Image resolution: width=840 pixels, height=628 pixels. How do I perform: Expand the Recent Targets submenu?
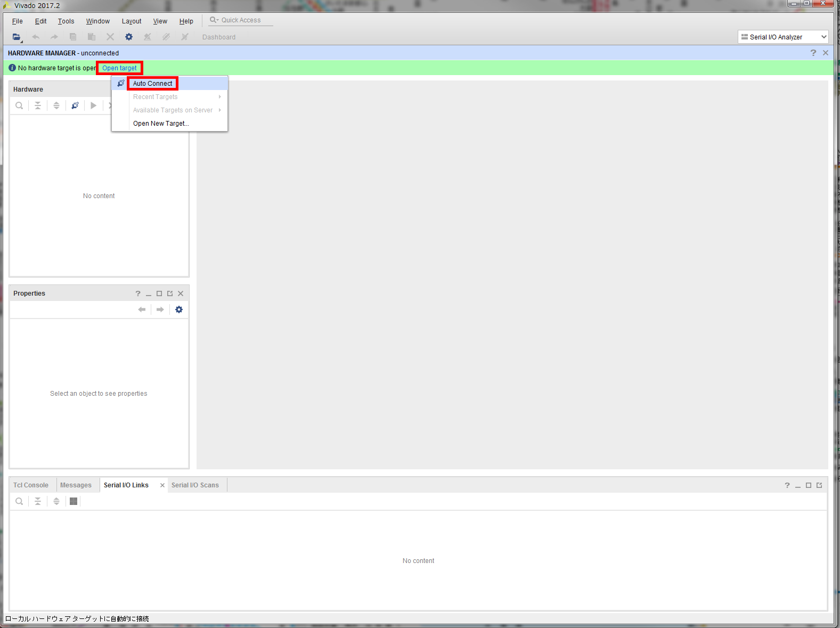pyautogui.click(x=170, y=97)
